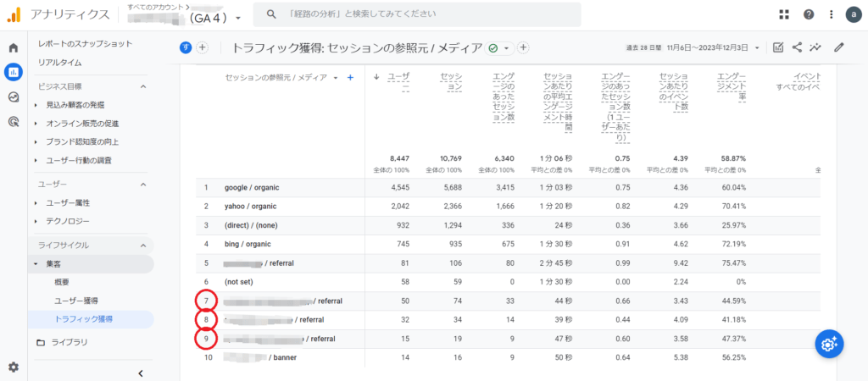
Task: Open リアルタイム report
Action: coord(59,63)
